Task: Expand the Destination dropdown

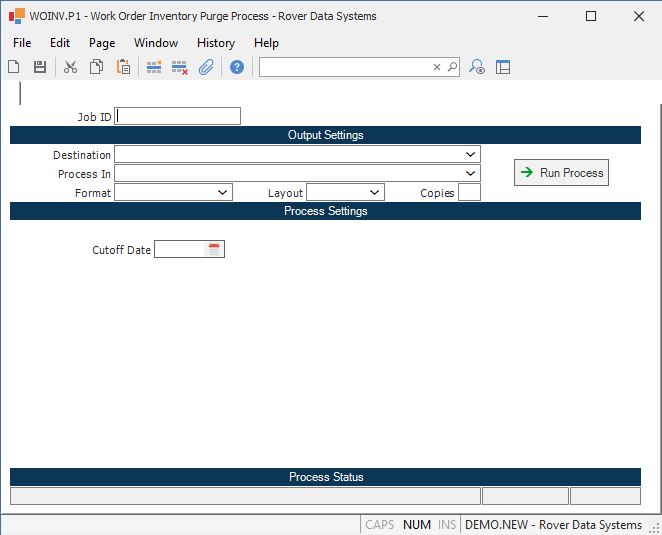Action: (x=470, y=155)
